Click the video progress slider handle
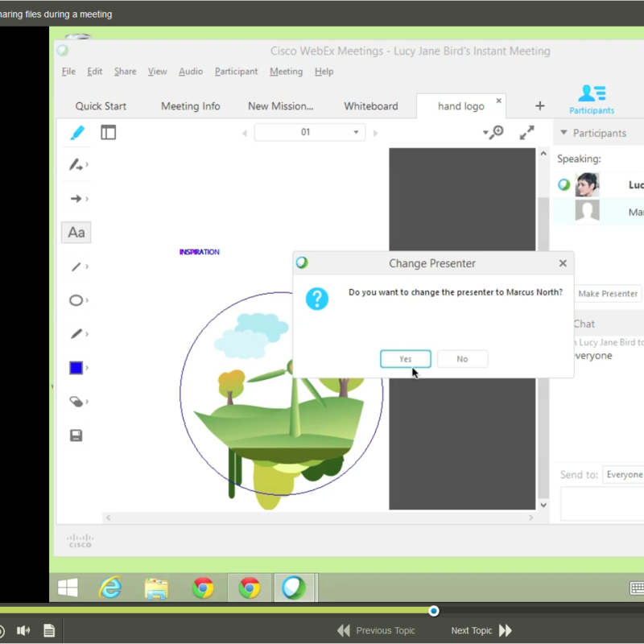Screen dimensions: 644x644 (433, 611)
